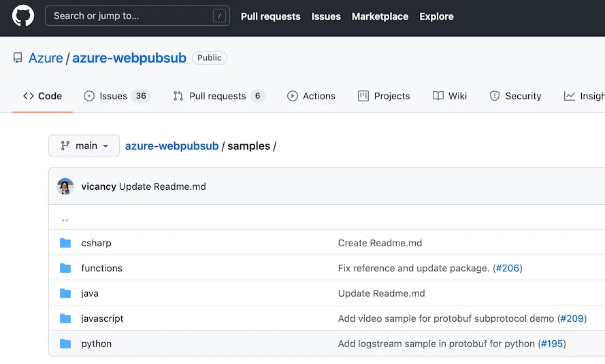Open the Actions tab
Image resolution: width=605 pixels, height=364 pixels.
pos(312,96)
